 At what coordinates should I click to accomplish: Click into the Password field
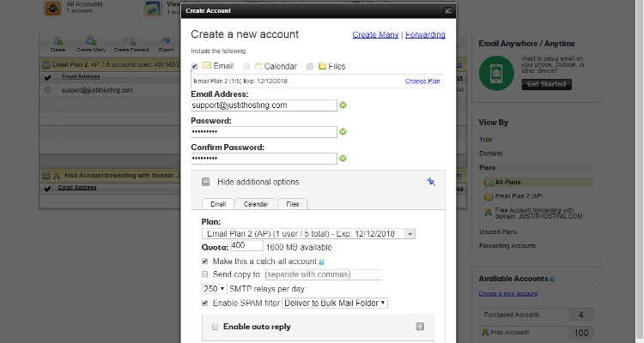264,132
